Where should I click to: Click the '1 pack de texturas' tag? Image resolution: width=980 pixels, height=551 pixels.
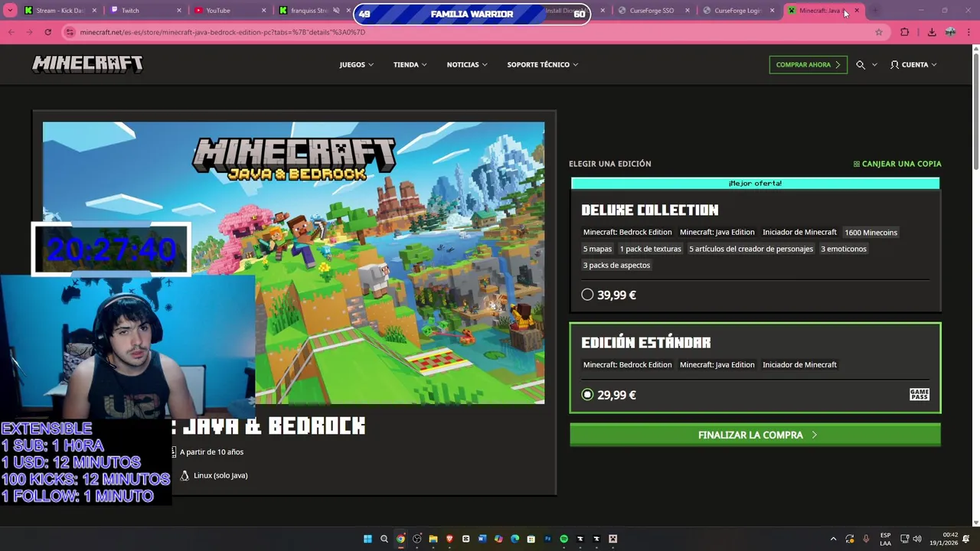650,249
